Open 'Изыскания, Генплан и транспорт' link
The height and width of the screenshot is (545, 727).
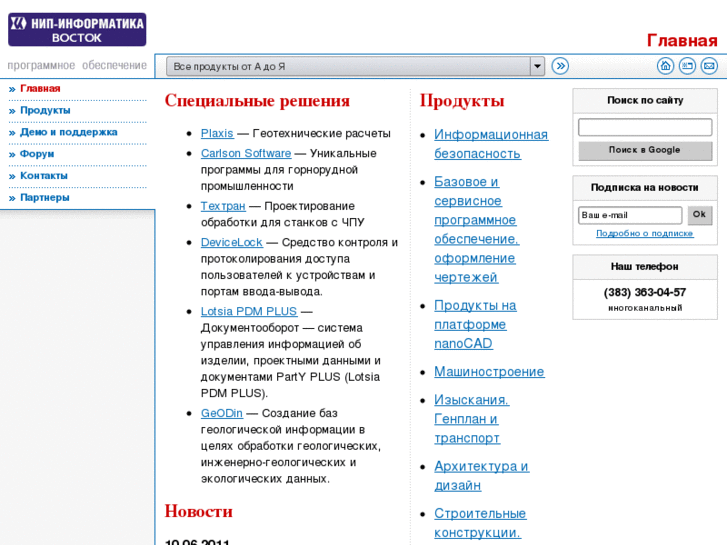(472, 419)
